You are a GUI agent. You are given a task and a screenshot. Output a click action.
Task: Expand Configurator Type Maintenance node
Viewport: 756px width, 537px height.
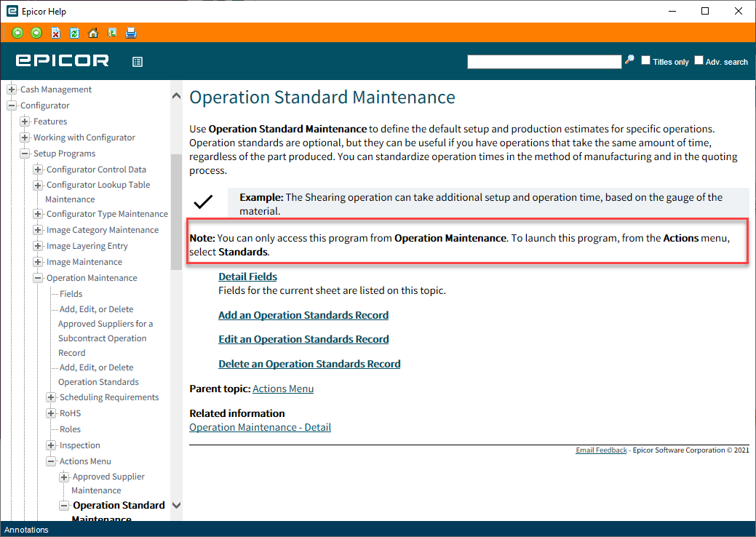click(x=38, y=214)
